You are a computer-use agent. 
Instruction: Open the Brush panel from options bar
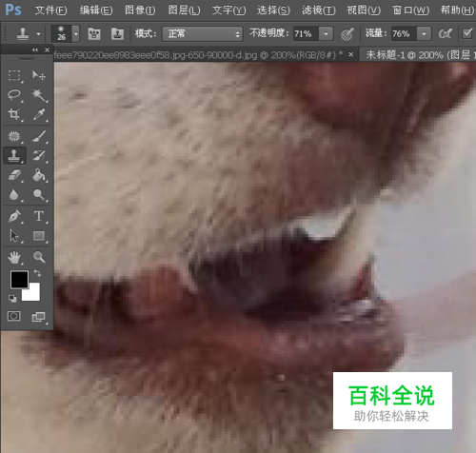coord(94,33)
